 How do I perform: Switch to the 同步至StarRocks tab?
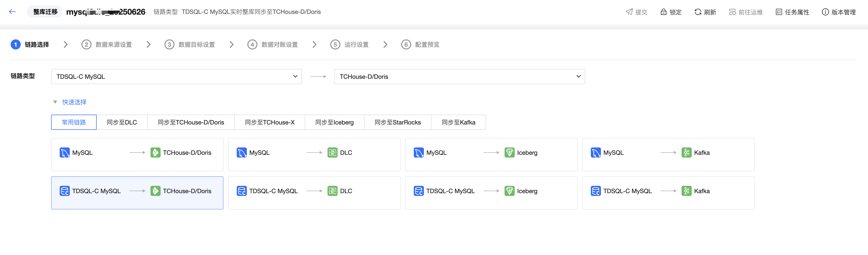click(397, 122)
